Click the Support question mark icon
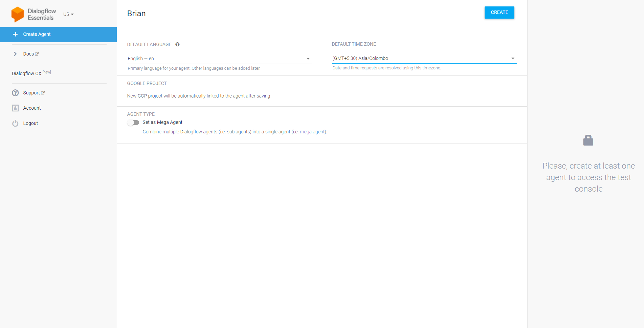This screenshot has height=328, width=644. click(15, 93)
